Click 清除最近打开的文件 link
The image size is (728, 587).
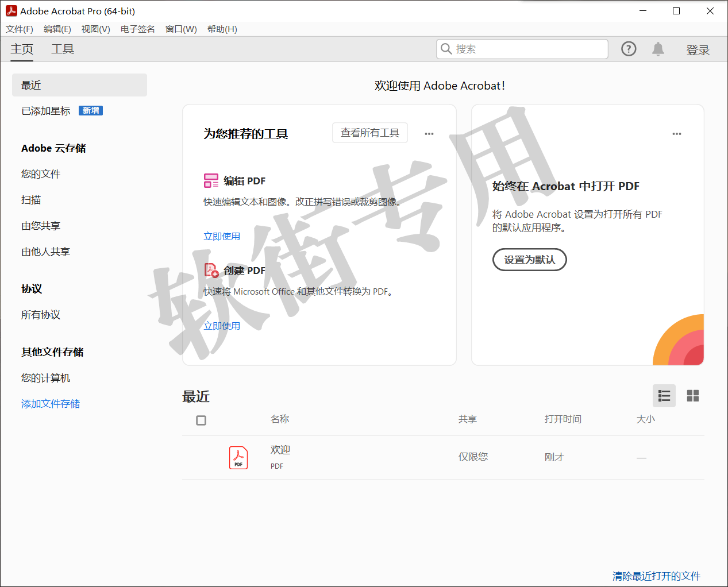656,576
